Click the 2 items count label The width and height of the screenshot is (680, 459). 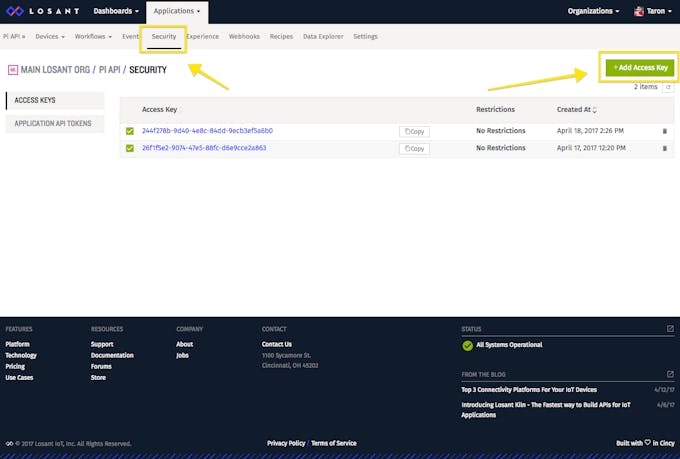[645, 87]
